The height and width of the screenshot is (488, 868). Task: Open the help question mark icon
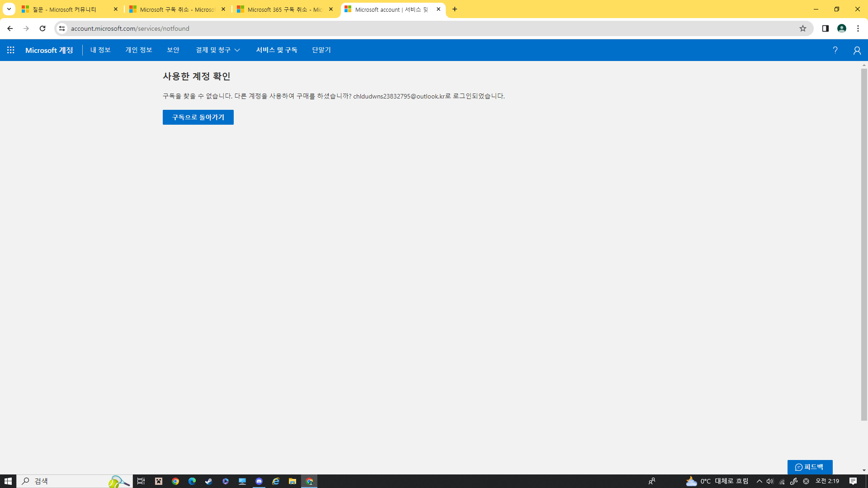coord(835,50)
